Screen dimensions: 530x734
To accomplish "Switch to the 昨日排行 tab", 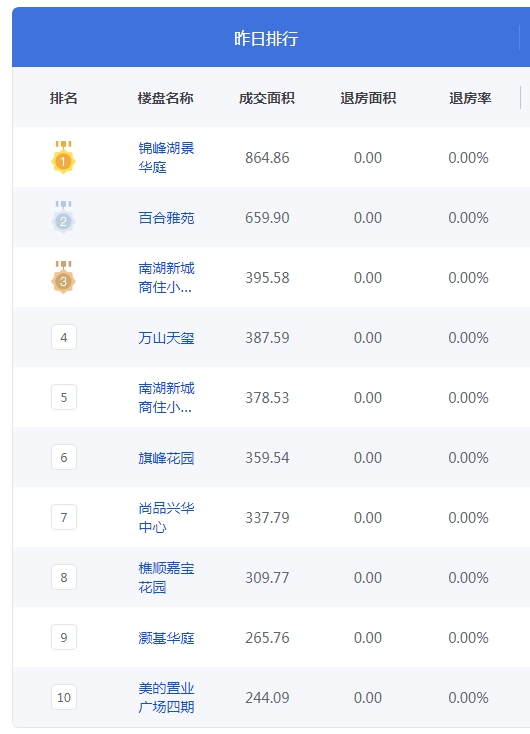I will click(x=266, y=38).
